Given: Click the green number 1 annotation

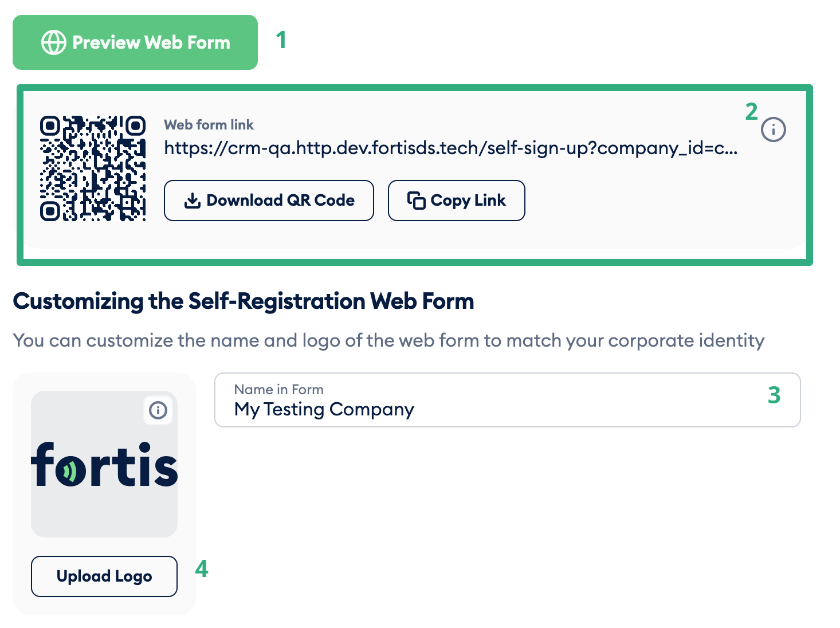Looking at the screenshot, I should pyautogui.click(x=281, y=40).
